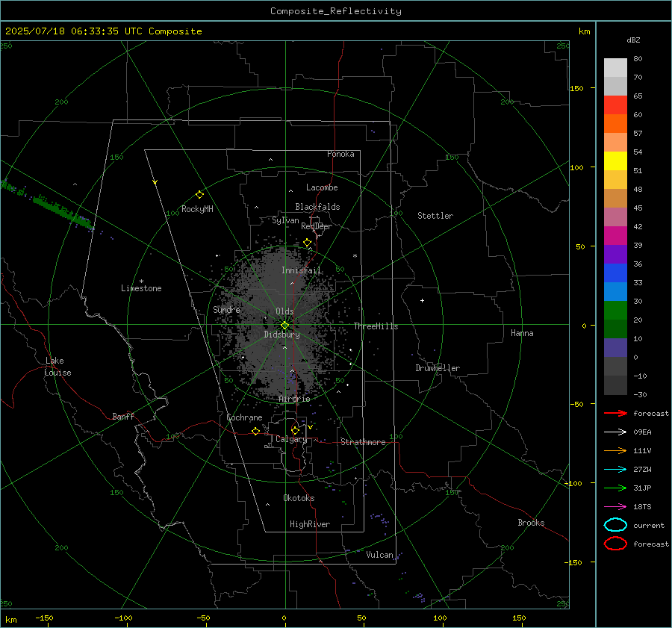Select the yellow 54 dBZ color swatch
Screen dimensions: 672x628
pyautogui.click(x=615, y=161)
